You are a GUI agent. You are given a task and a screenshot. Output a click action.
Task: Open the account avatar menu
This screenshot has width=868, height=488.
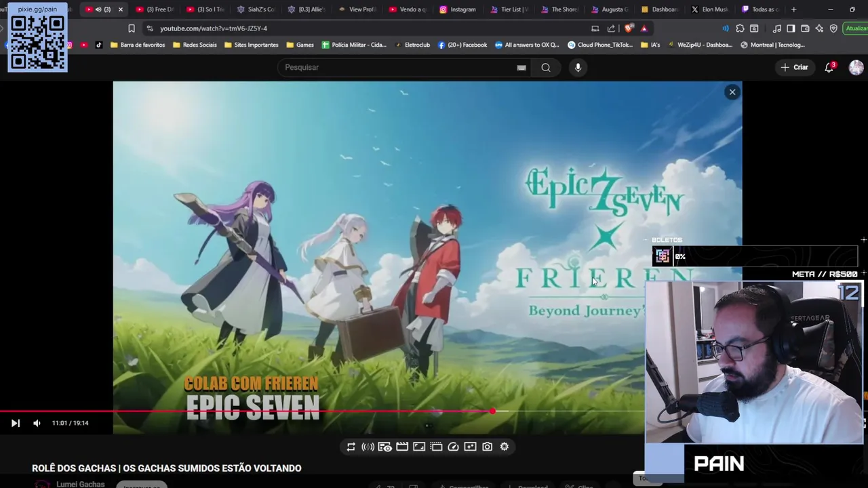pos(856,67)
